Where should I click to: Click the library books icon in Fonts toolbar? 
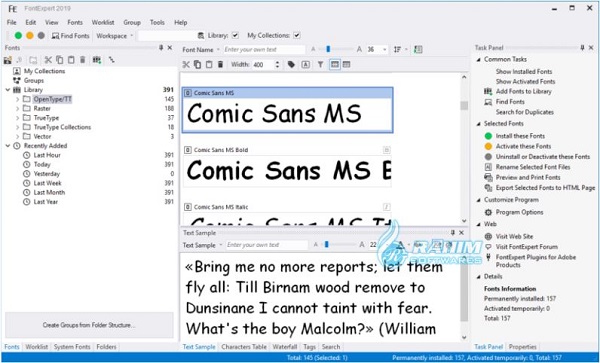click(x=97, y=60)
